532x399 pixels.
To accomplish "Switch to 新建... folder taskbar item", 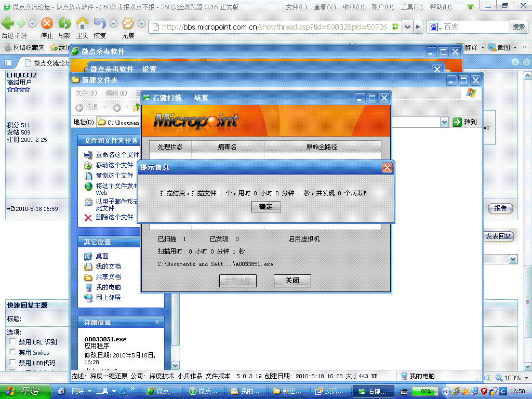I will point(288,392).
